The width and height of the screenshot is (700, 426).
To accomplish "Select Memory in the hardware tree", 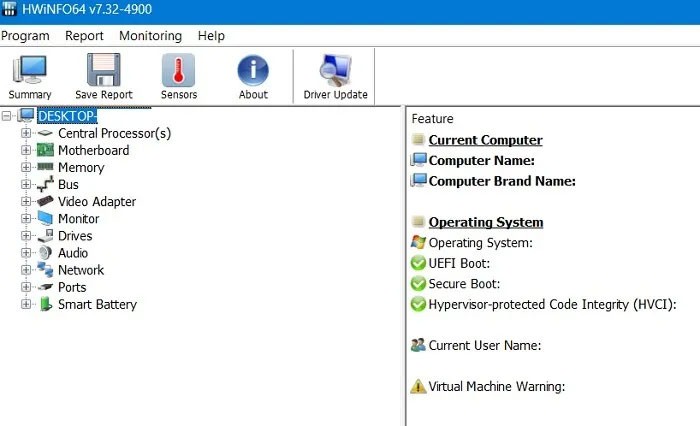I will tap(81, 168).
